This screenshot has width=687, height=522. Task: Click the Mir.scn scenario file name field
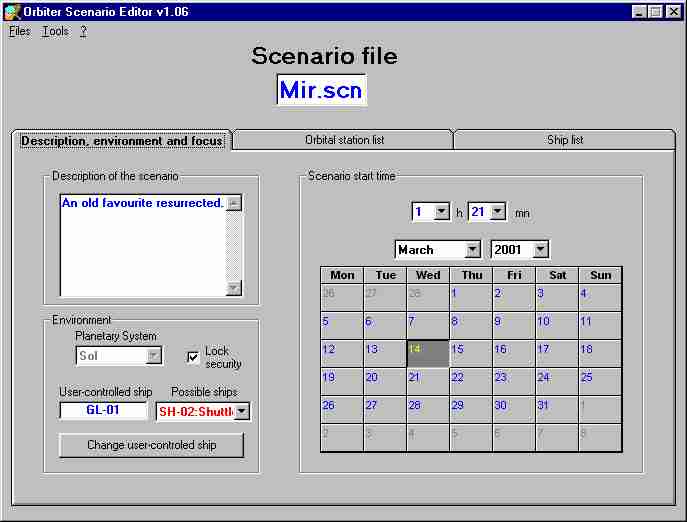coord(322,90)
